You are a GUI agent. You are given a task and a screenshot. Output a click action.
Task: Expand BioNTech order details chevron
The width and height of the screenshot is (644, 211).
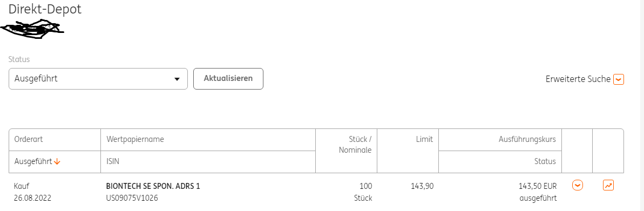pyautogui.click(x=578, y=186)
